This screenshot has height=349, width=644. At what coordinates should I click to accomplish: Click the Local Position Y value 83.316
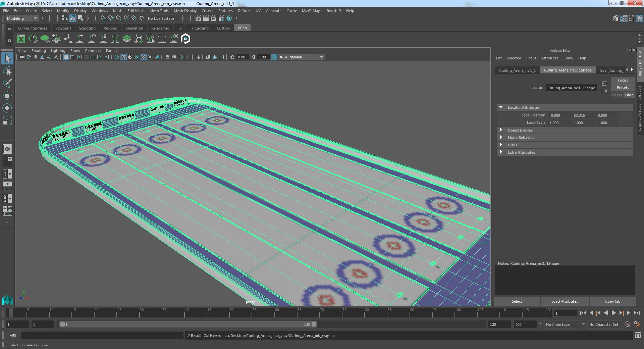tap(583, 115)
